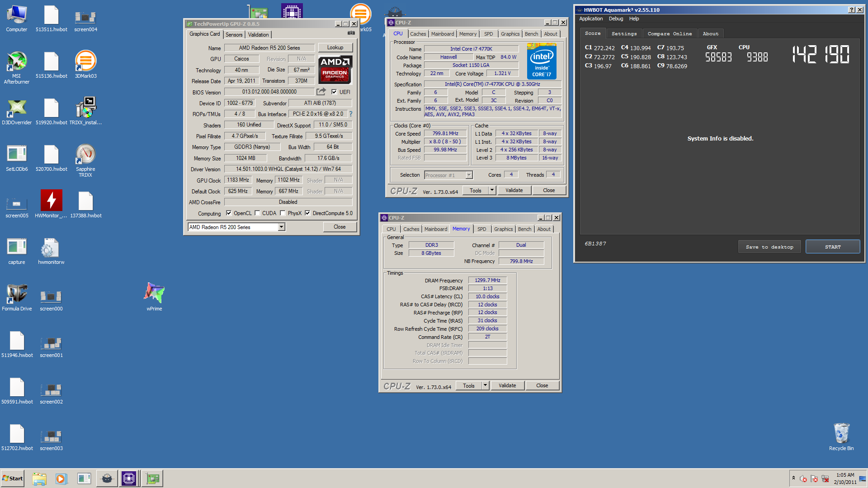Open Sapphire TRIXX desktop shortcut
The height and width of the screenshot is (488, 868).
click(85, 161)
